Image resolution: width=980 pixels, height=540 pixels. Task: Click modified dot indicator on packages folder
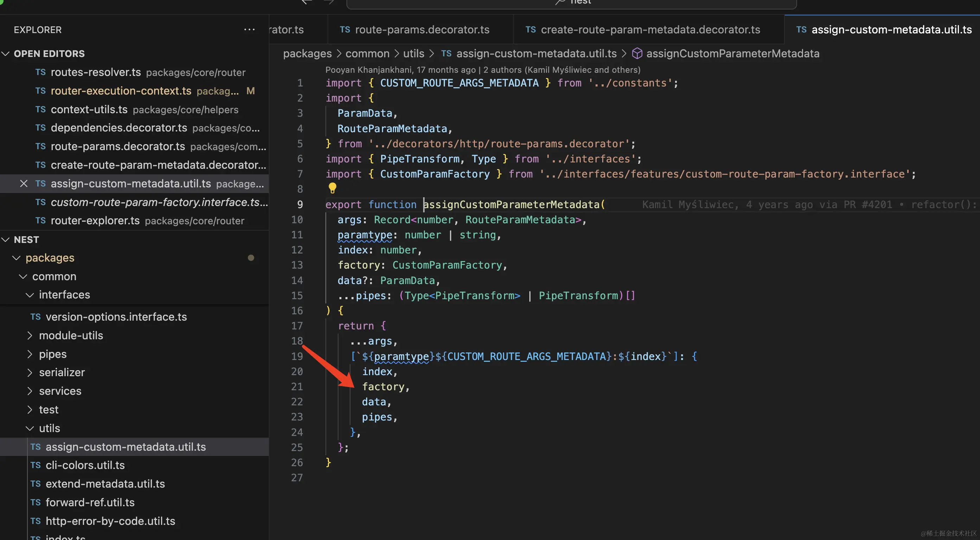[251, 258]
